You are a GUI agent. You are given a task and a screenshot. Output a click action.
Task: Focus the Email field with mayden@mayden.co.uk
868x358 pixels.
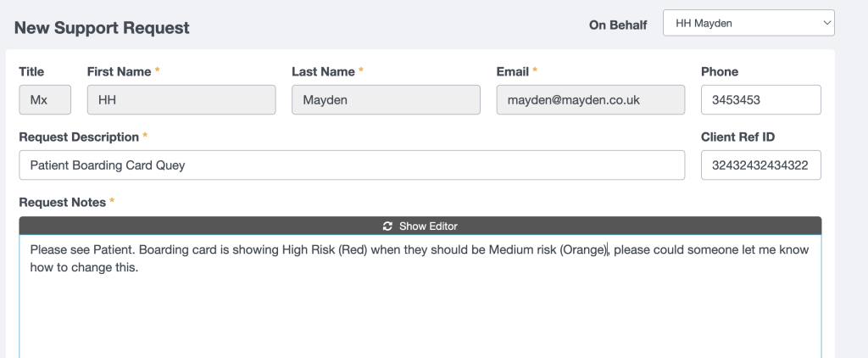590,100
